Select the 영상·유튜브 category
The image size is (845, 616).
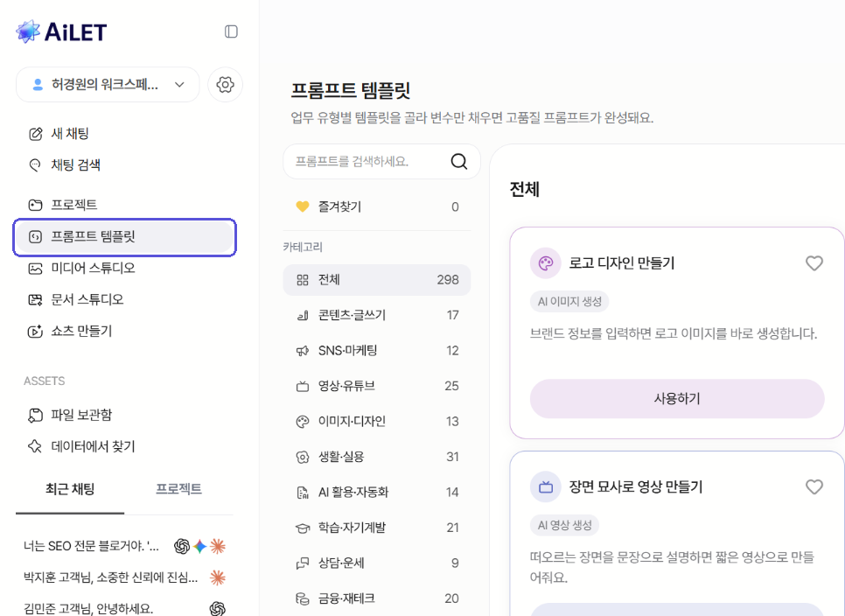[377, 387]
